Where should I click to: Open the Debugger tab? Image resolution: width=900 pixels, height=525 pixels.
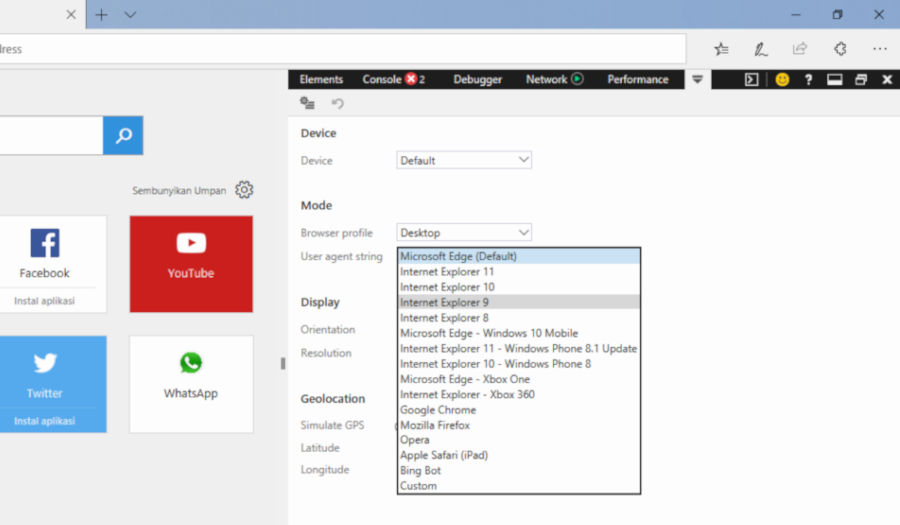(x=478, y=79)
